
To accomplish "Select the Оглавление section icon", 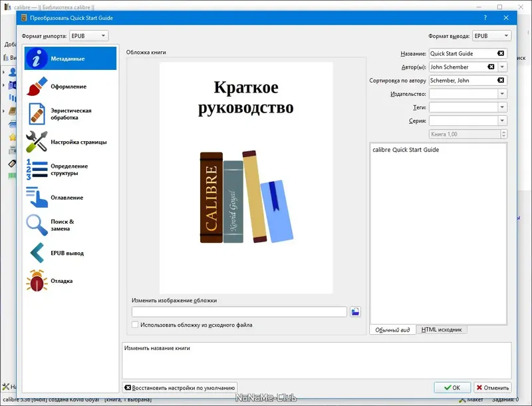I will point(66,197).
